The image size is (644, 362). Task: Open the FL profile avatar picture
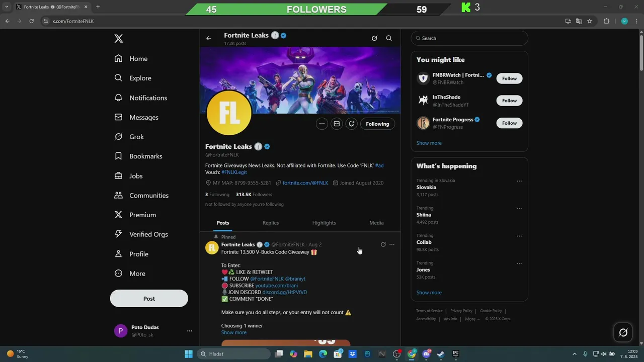tap(229, 113)
